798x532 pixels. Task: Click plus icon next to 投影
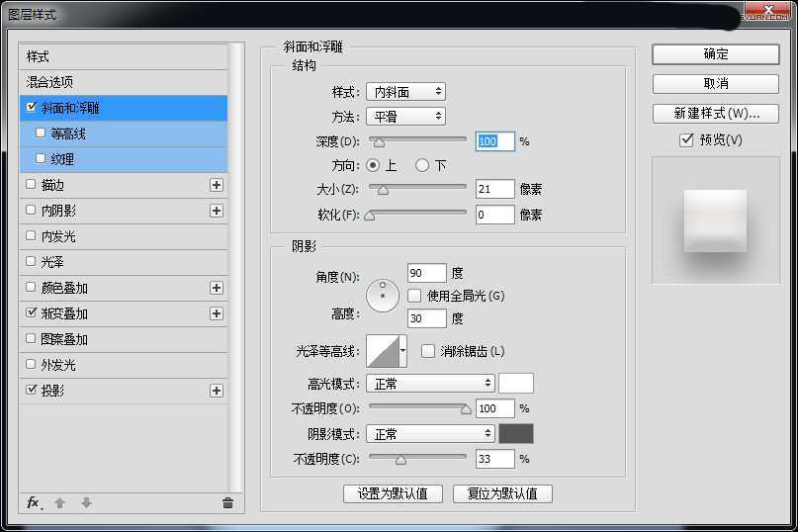(x=217, y=391)
